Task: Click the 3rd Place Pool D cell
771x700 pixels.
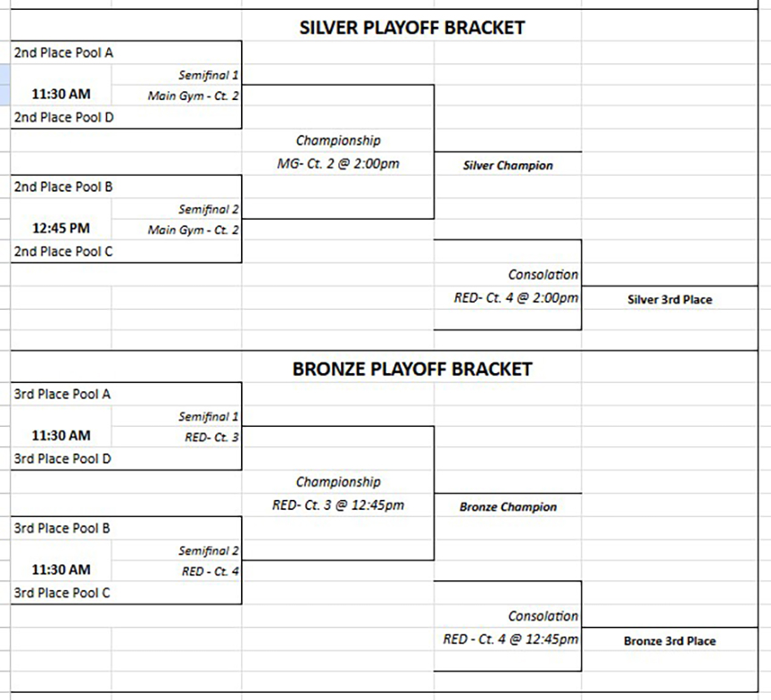Action: pyautogui.click(x=63, y=458)
